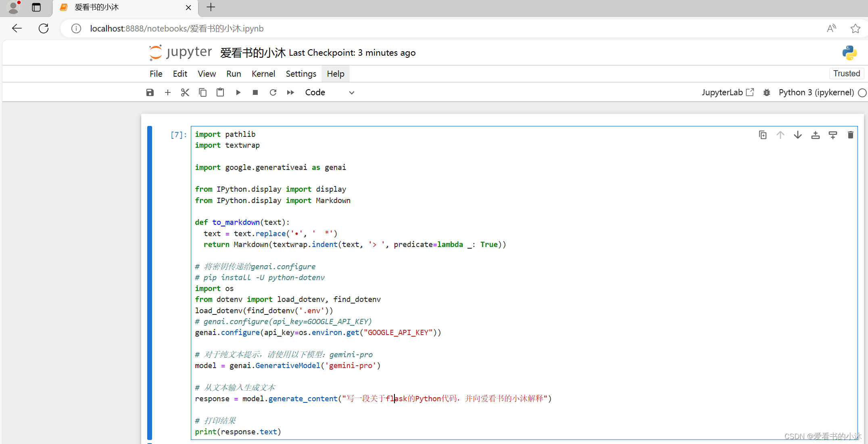Screen dimensions: 868x444
Task: Restart the kernel with circular arrow icon
Action: tap(273, 92)
